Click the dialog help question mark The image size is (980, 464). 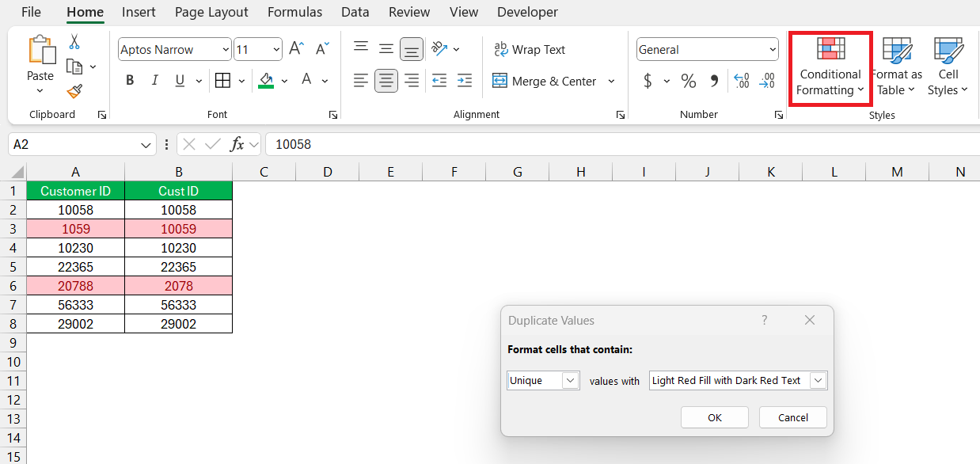(765, 320)
